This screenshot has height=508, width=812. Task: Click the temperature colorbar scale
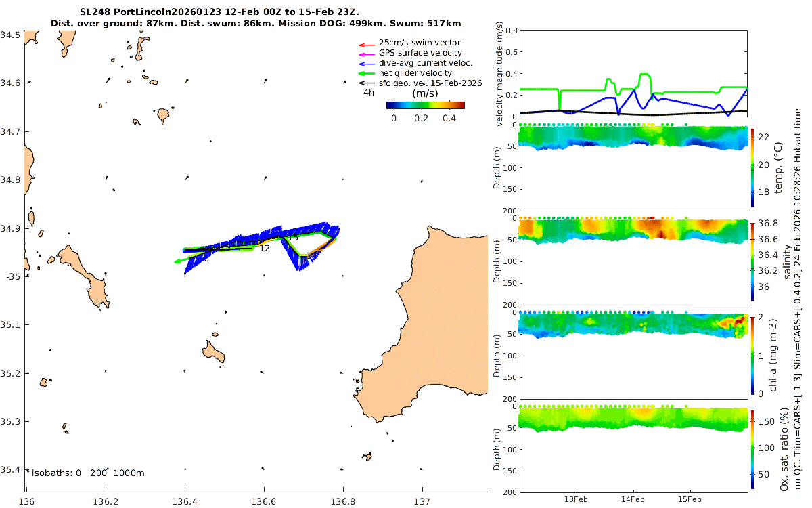point(754,167)
